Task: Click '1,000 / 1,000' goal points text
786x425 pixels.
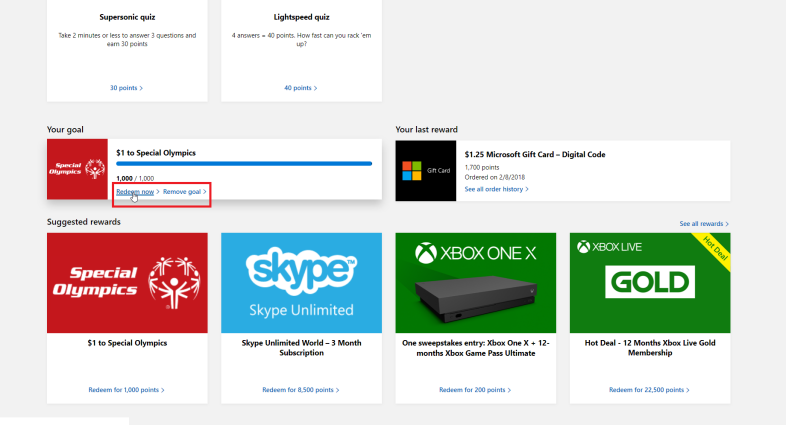Action: point(135,178)
